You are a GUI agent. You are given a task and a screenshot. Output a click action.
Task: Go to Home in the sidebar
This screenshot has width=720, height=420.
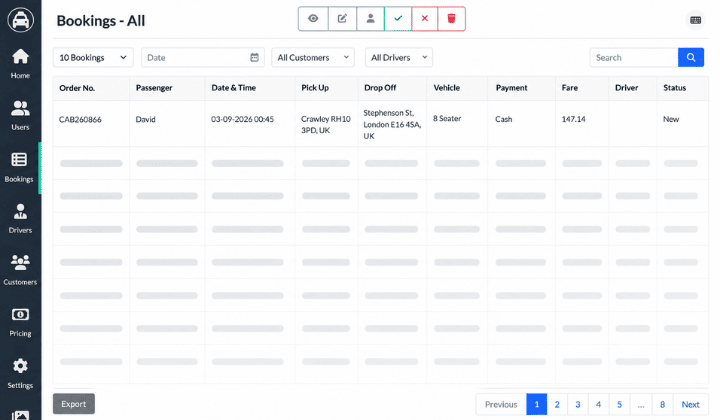20,64
